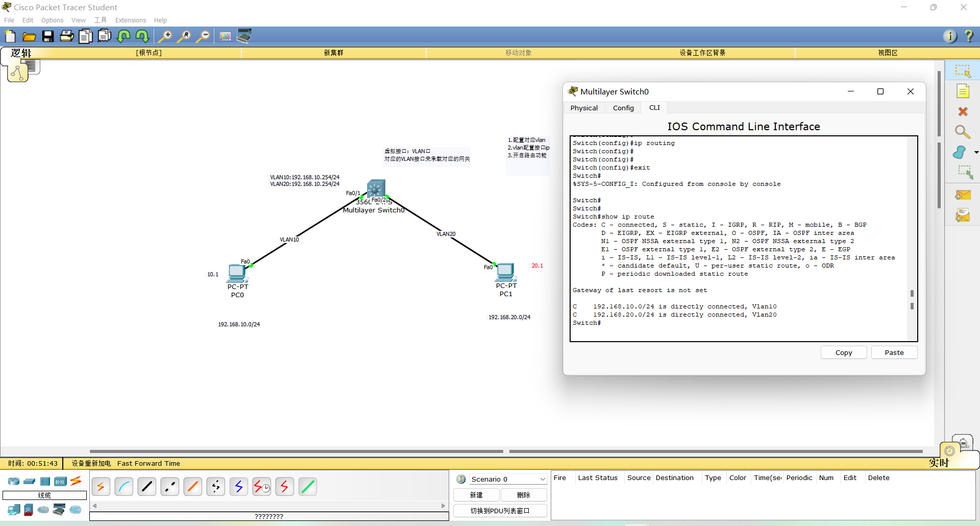Image resolution: width=980 pixels, height=526 pixels.
Task: Click the 切换到PDU列表窗口 button
Action: coord(500,511)
